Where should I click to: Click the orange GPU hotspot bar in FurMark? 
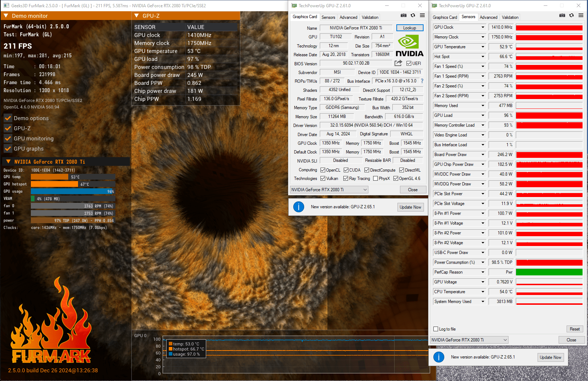[54, 184]
